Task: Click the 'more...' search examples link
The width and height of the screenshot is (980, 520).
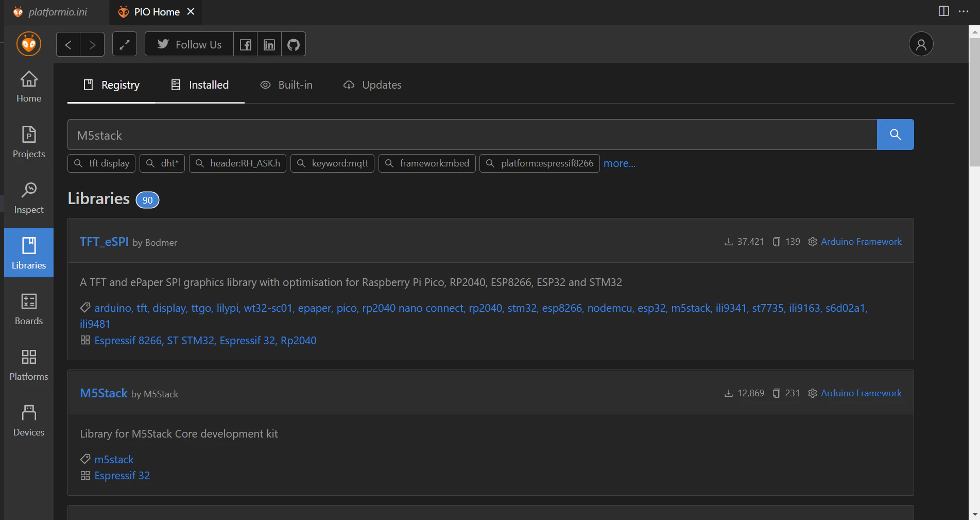Action: tap(620, 163)
